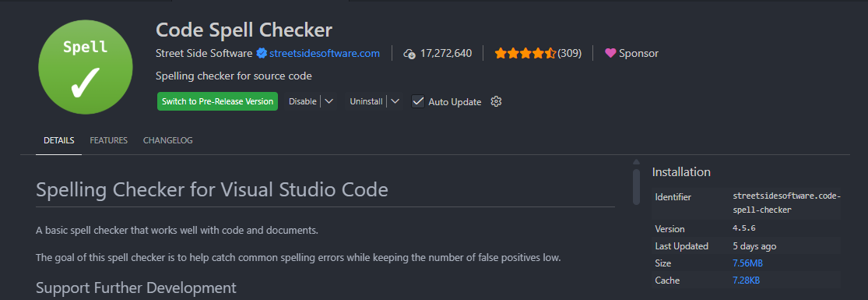Click the 17,272,640 install count

point(445,54)
